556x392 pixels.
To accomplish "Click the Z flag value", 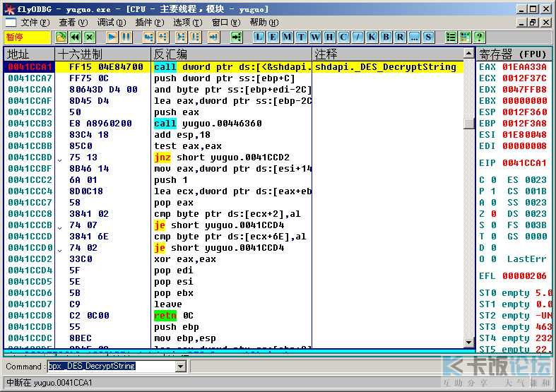I will point(493,214).
